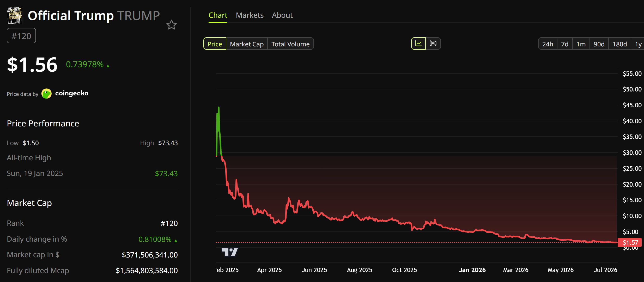Select the Market Cap chart mode

(x=247, y=44)
